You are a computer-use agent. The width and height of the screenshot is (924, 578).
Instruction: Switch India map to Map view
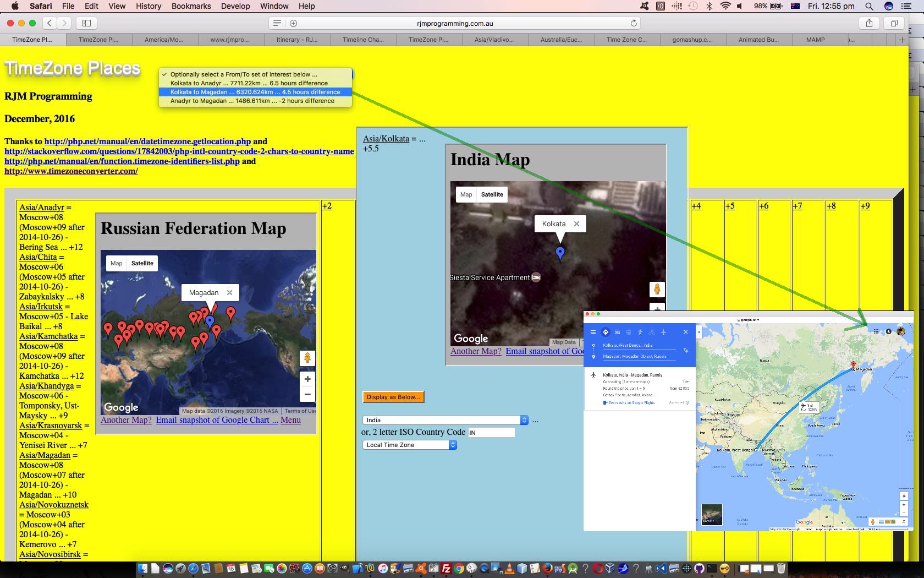(x=466, y=194)
